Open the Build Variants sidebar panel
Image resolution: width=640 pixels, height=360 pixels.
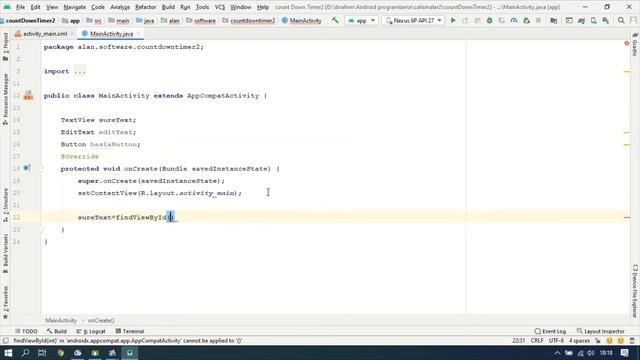coord(5,253)
